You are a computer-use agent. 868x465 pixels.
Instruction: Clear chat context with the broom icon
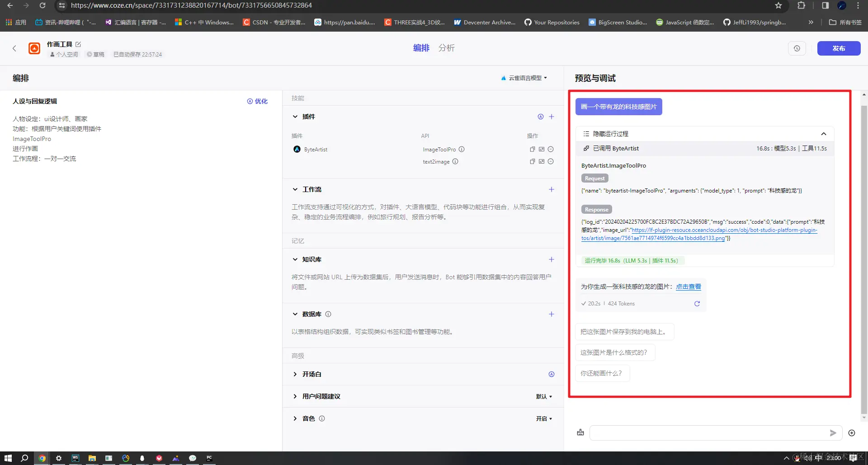click(x=580, y=433)
